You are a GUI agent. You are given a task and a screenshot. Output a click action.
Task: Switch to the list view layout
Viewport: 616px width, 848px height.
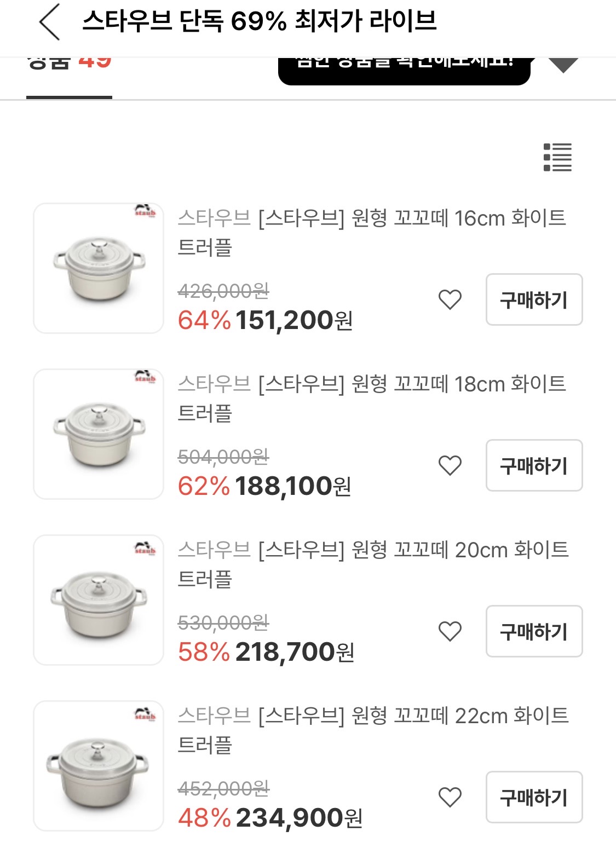pos(557,158)
